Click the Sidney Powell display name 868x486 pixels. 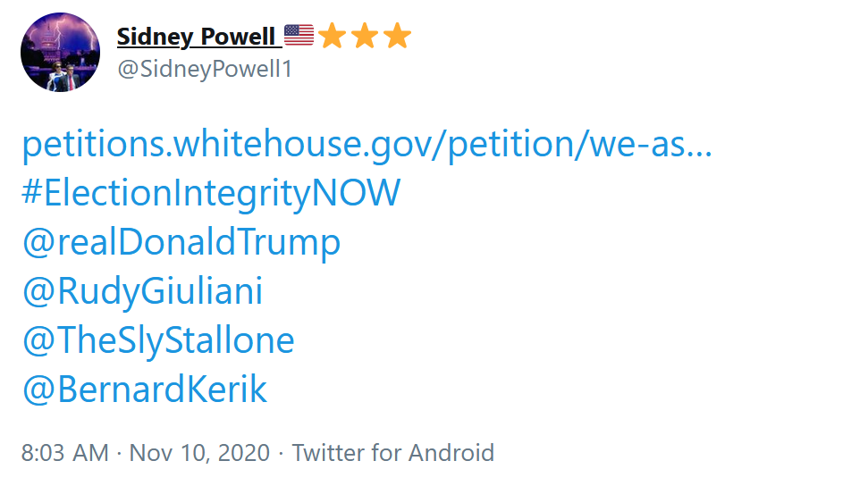click(196, 37)
